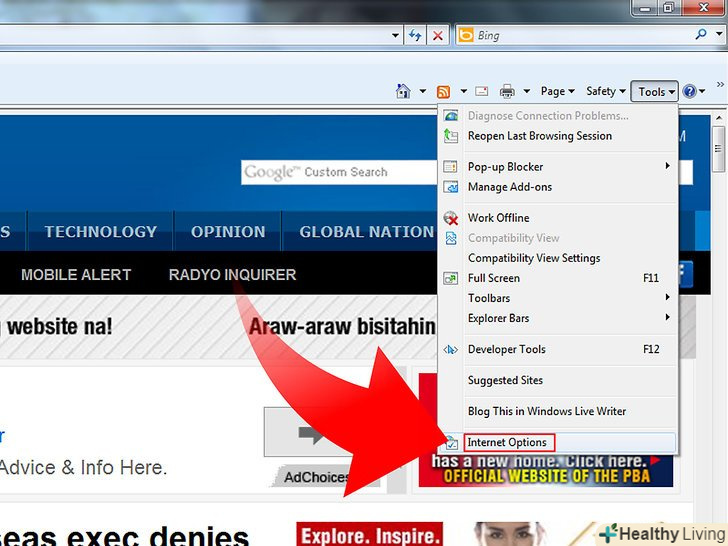Open the Home button dropdown arrow
Viewport: 728px width, 546px height.
click(422, 91)
